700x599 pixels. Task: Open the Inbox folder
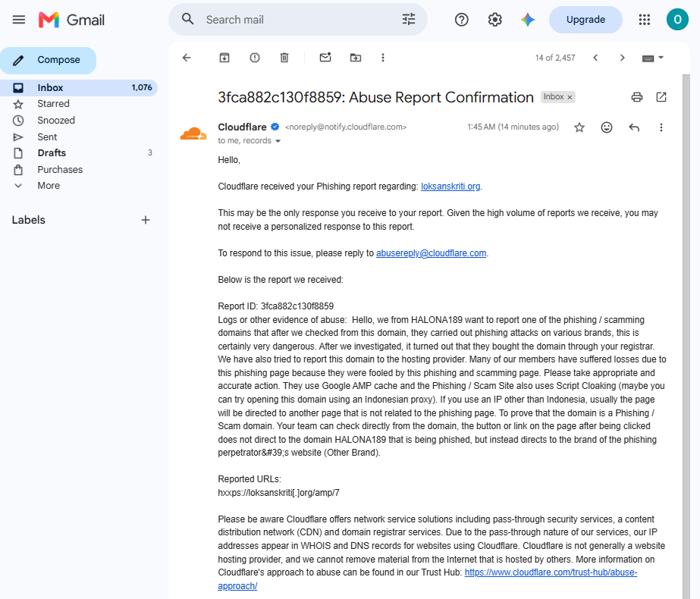(79, 87)
